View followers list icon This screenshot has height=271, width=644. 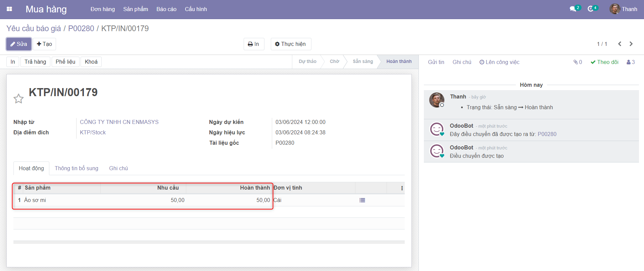click(x=631, y=62)
